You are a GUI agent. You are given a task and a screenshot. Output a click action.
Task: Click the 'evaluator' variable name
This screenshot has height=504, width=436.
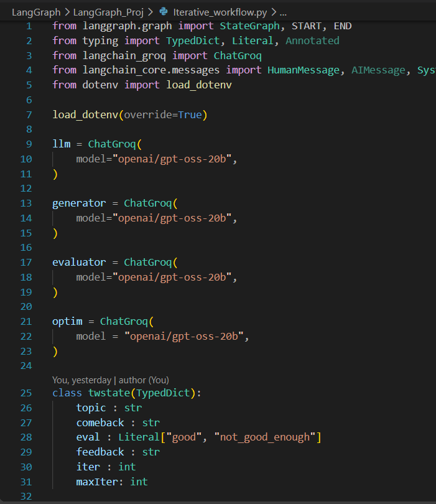[x=79, y=263]
